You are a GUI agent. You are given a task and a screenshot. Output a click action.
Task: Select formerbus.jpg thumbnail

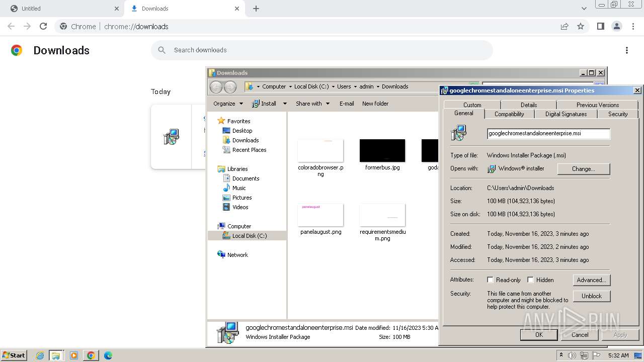(x=382, y=151)
